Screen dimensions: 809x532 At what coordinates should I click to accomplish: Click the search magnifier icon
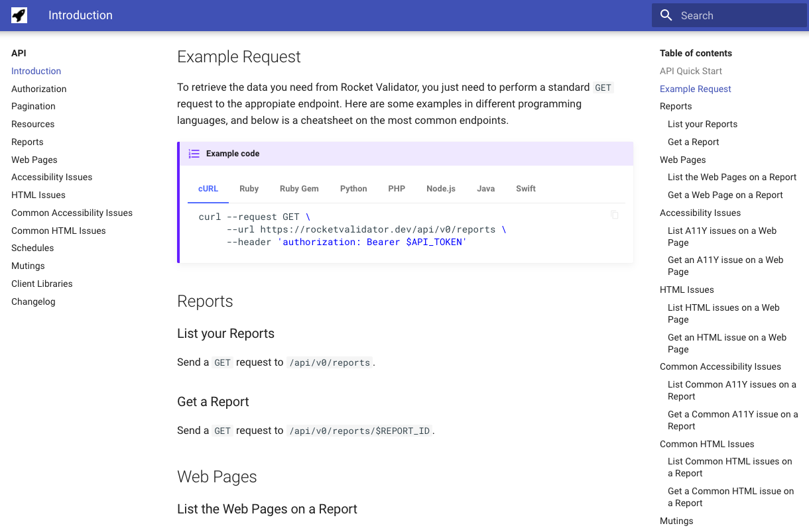[666, 15]
